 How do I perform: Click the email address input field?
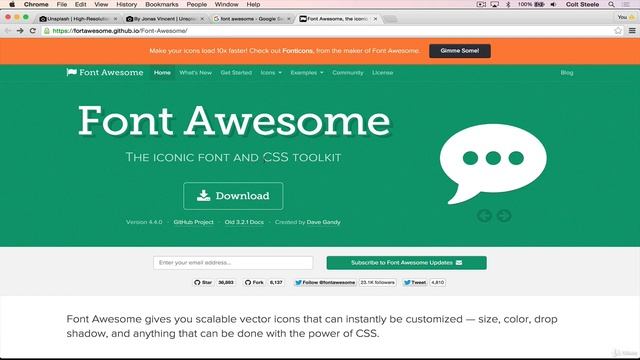point(233,262)
